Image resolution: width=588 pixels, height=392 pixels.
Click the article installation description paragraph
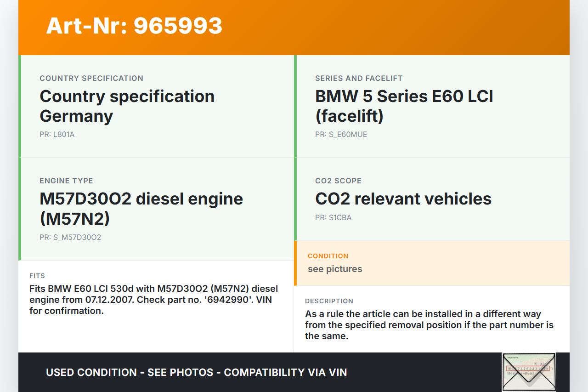[x=429, y=325]
